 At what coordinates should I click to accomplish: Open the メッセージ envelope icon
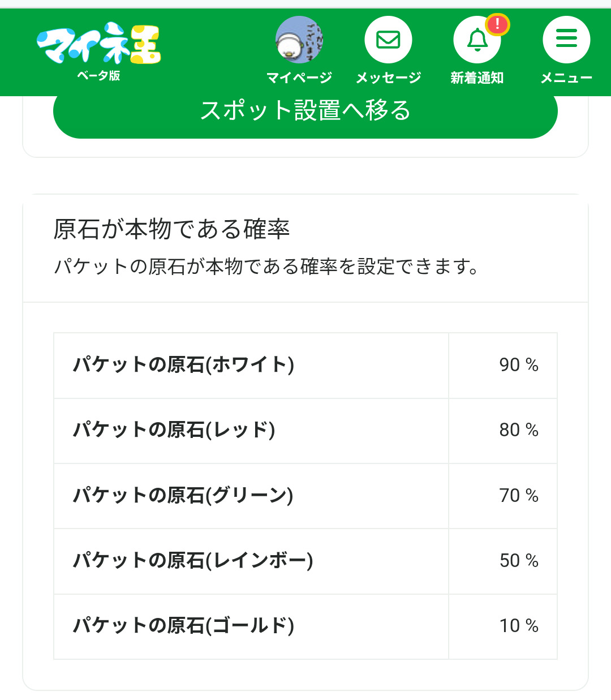(x=388, y=40)
